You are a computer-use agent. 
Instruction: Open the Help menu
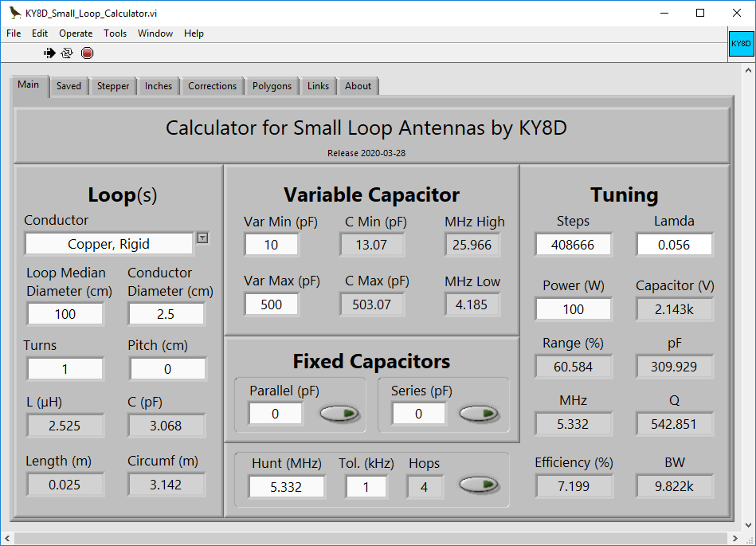coord(194,33)
